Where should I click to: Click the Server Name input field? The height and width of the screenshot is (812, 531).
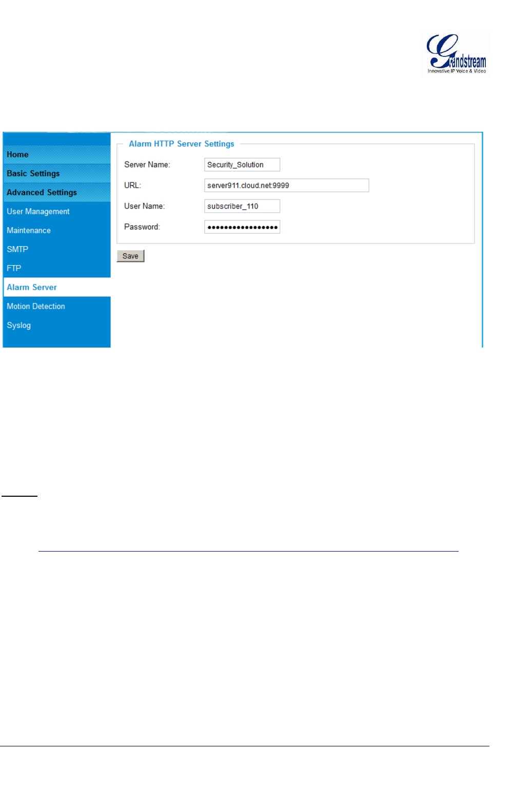[242, 165]
